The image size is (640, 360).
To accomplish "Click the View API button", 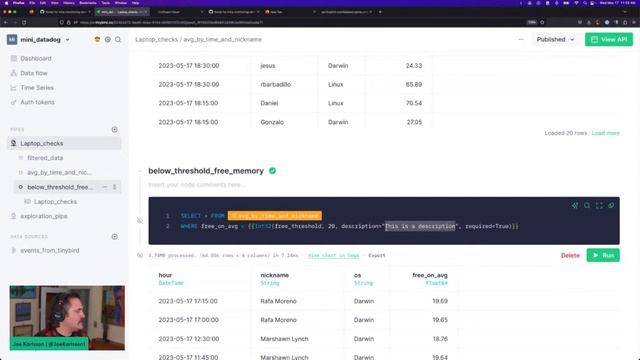I will [609, 40].
